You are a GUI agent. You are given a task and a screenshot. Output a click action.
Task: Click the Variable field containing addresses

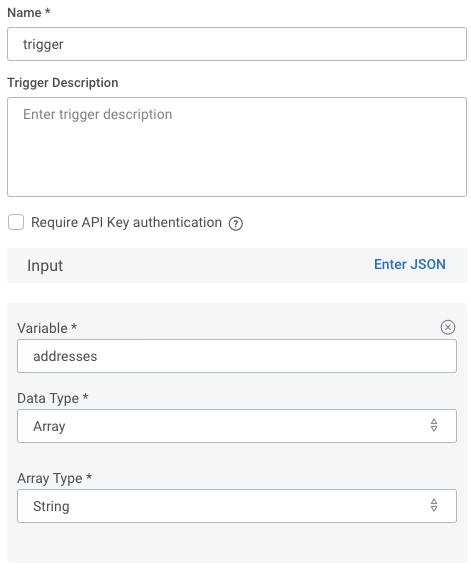click(x=237, y=356)
